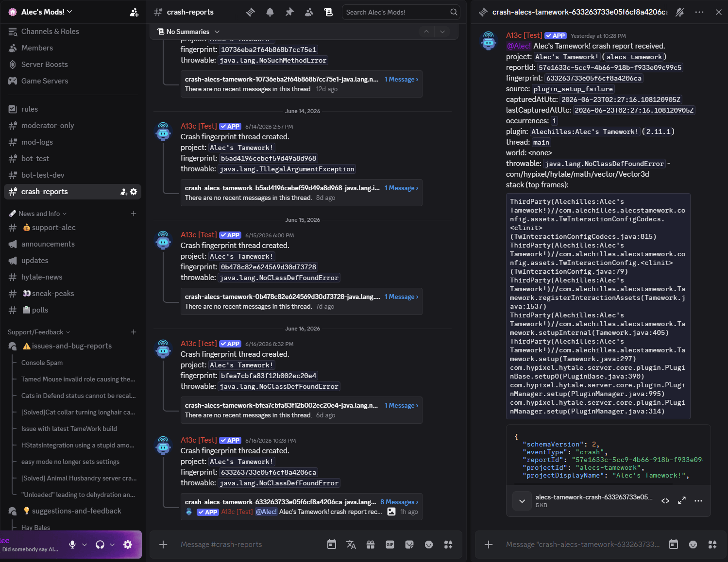Open Game Servers page
This screenshot has width=728, height=562.
(72, 81)
